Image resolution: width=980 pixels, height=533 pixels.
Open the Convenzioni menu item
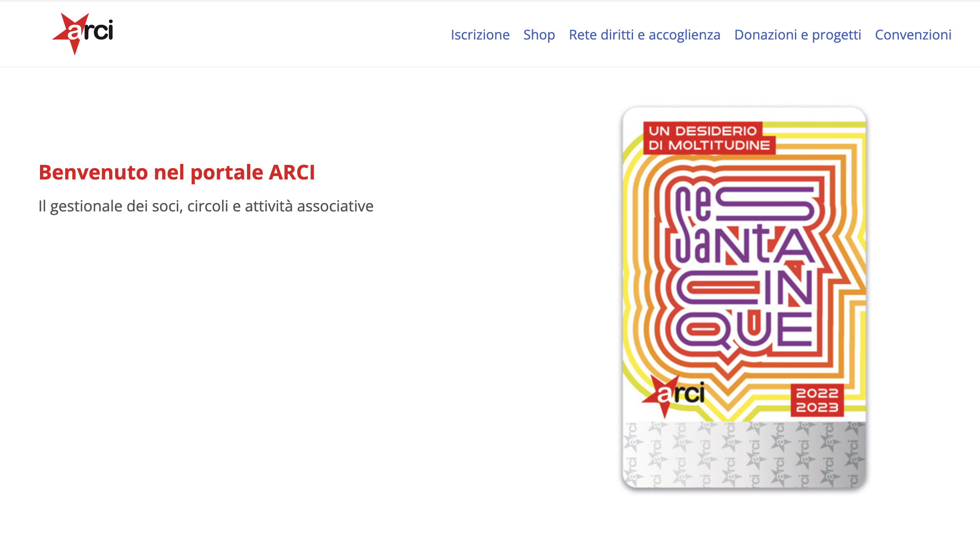tap(913, 34)
